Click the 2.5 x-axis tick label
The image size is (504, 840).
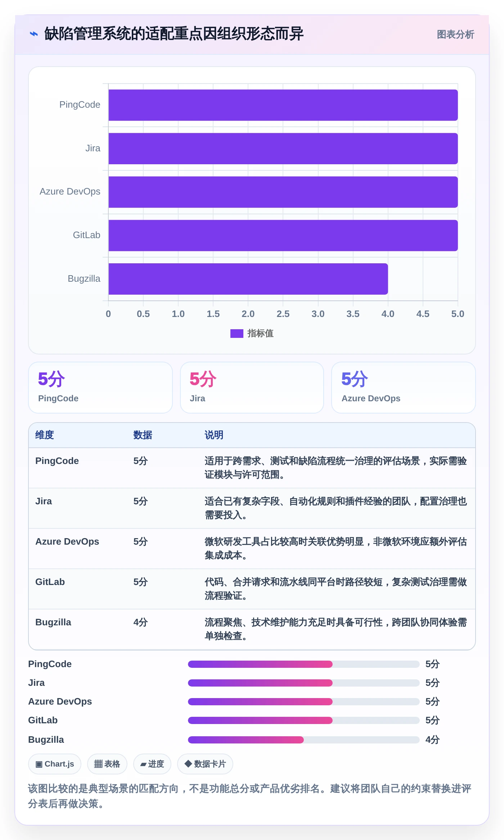pos(283,314)
